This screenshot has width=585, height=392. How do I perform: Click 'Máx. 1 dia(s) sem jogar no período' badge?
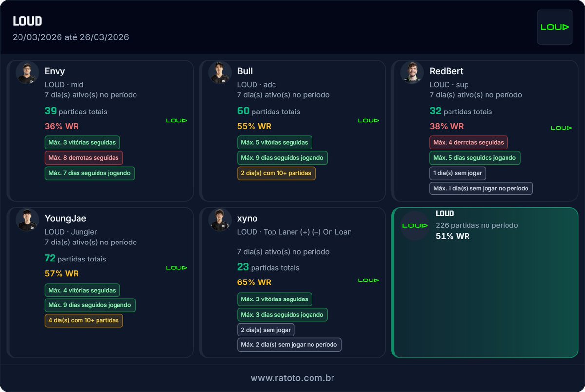tap(481, 188)
